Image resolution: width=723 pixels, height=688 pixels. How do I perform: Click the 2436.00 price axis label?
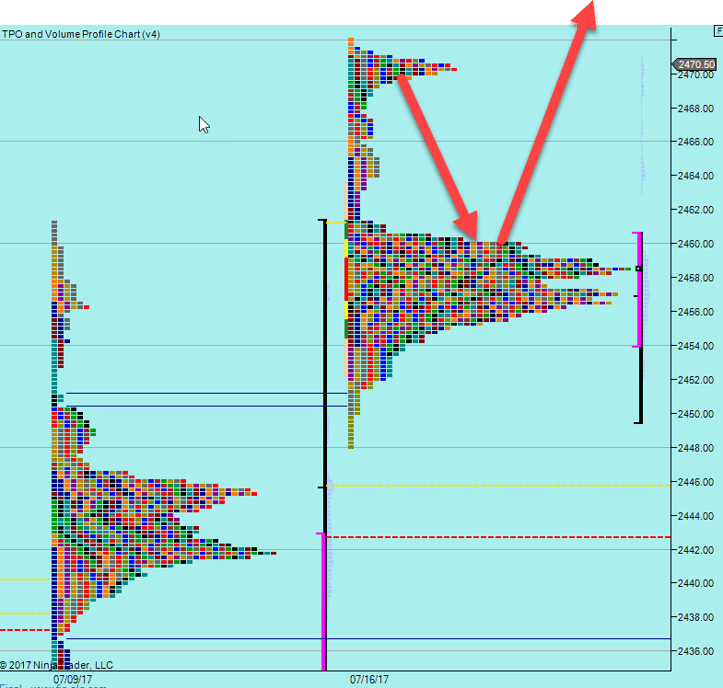(695, 652)
